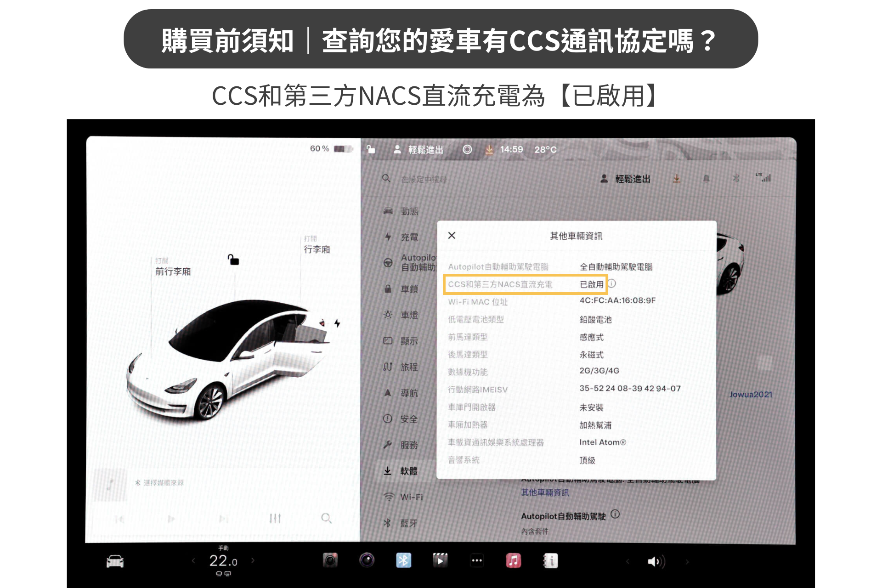The width and height of the screenshot is (882, 588).
Task: Launch the Theater/video app icon
Action: pos(440,560)
